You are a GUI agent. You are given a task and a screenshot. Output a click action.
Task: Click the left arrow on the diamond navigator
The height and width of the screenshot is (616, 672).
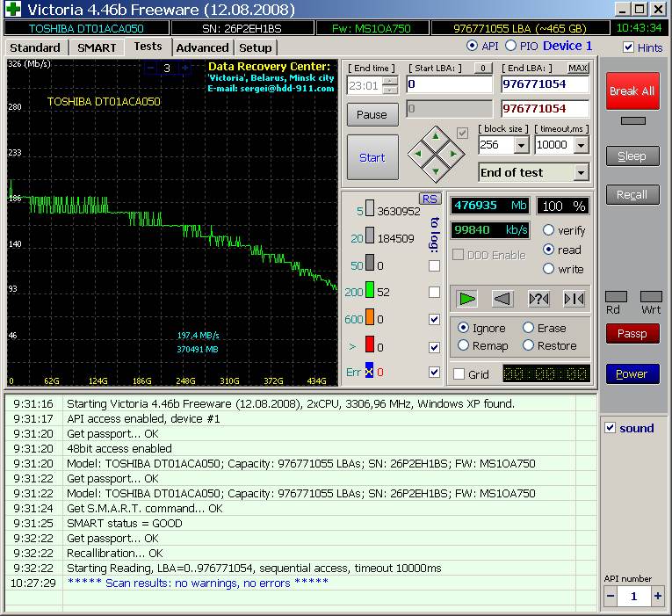418,154
